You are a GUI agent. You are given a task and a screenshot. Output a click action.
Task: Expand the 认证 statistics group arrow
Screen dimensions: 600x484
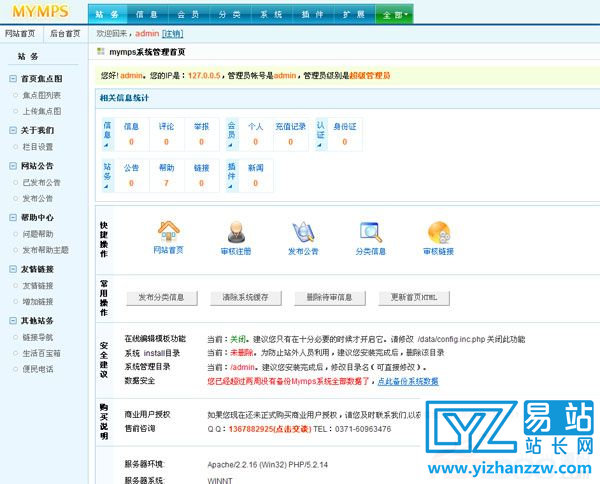coord(320,145)
